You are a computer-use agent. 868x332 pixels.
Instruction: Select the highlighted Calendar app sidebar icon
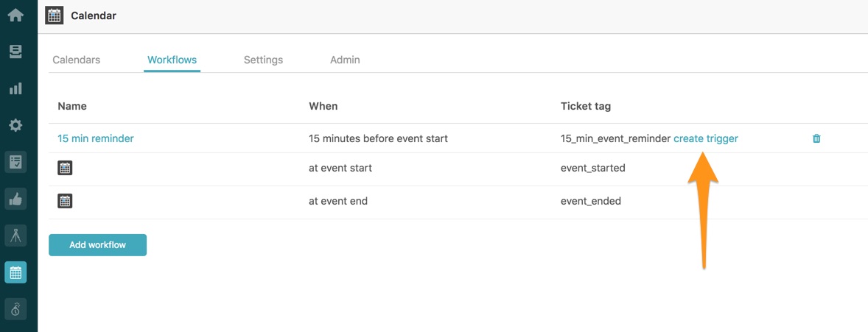(x=15, y=272)
